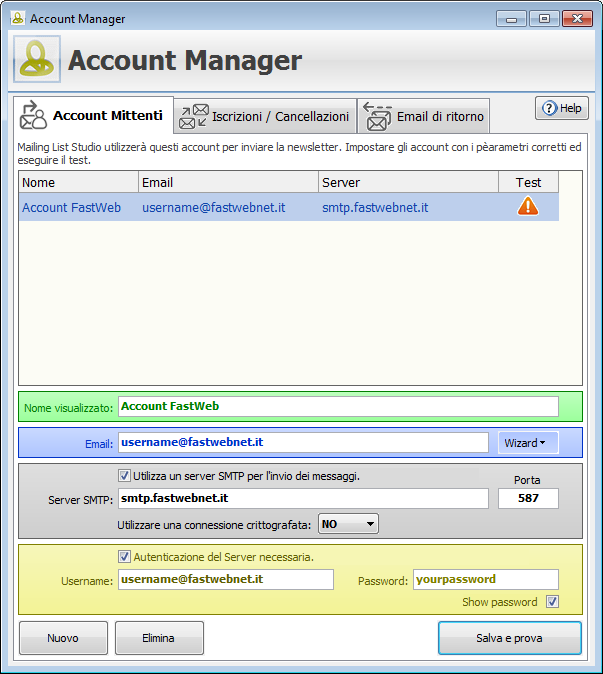Viewport: 603px width, 674px height.
Task: Open the encrypted connection NO dropdown
Action: 348,524
